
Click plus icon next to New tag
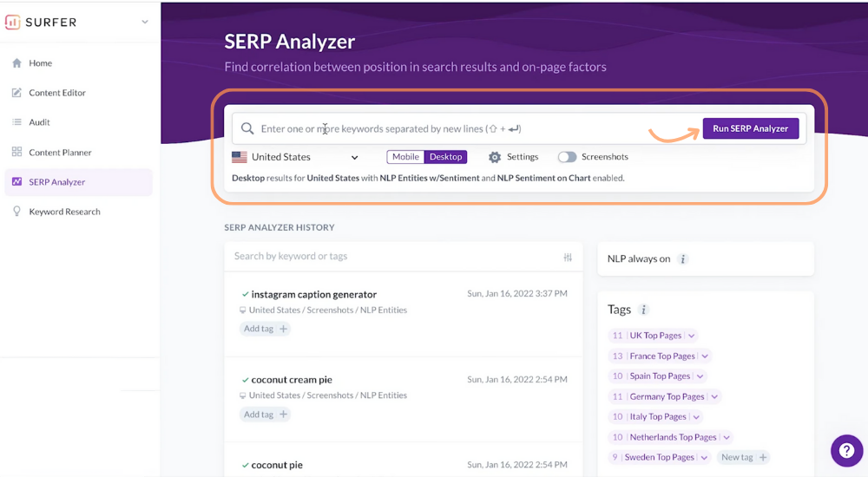[x=763, y=457]
